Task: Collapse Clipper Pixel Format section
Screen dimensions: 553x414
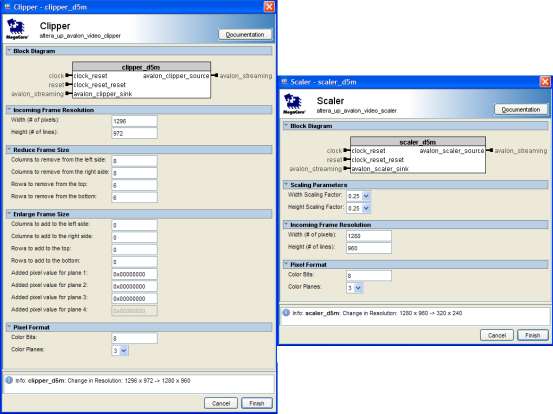Action: tap(9, 327)
